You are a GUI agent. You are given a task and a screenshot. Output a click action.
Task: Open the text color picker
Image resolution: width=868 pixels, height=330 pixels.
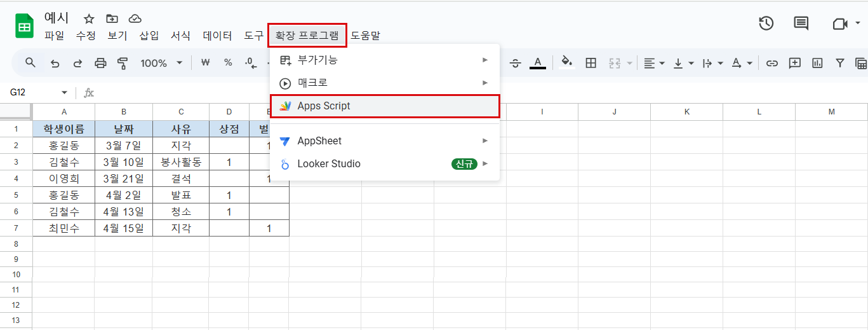point(538,63)
